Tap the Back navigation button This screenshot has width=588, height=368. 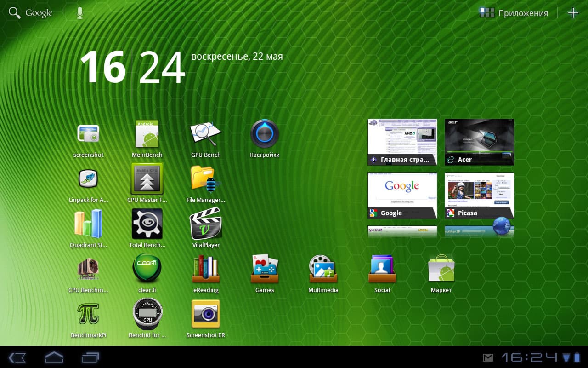(x=17, y=357)
